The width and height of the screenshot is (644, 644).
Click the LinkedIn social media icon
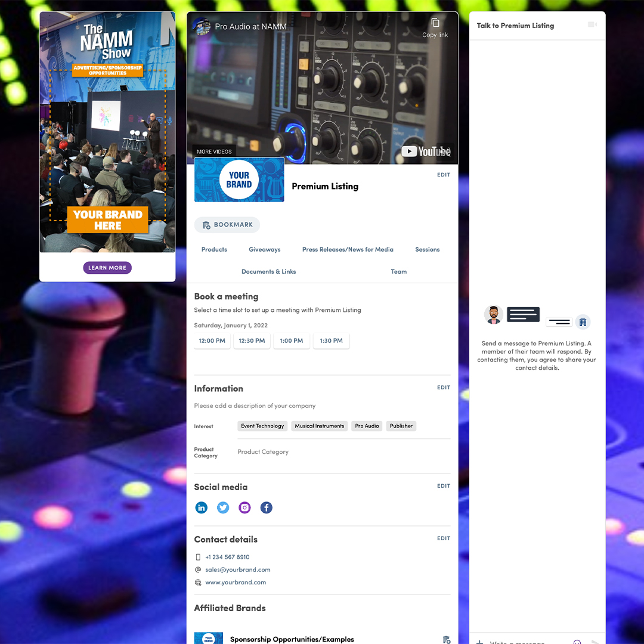(202, 507)
